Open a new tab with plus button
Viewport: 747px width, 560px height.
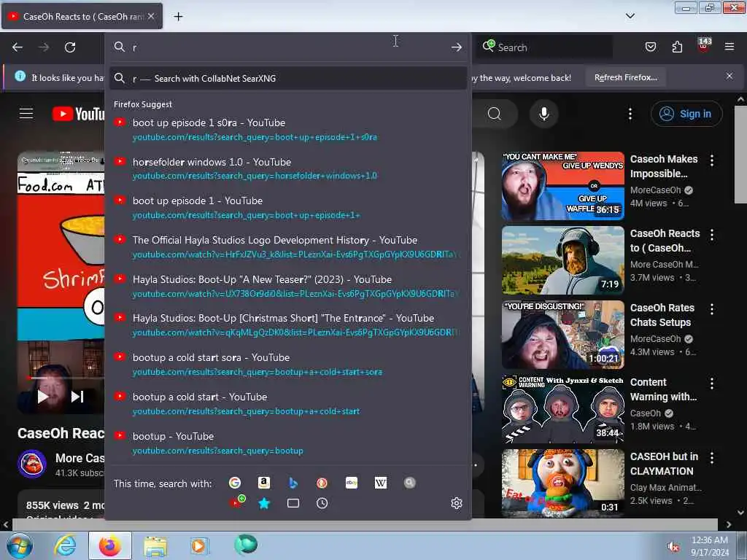click(178, 17)
